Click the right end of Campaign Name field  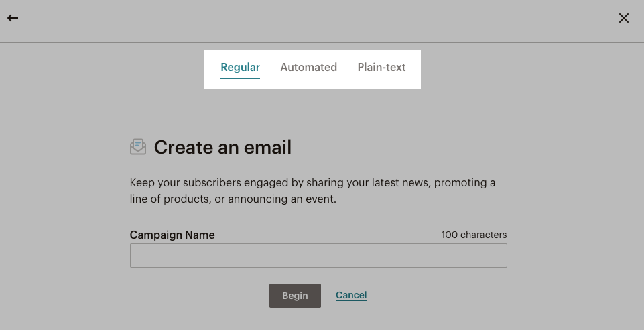coord(496,256)
